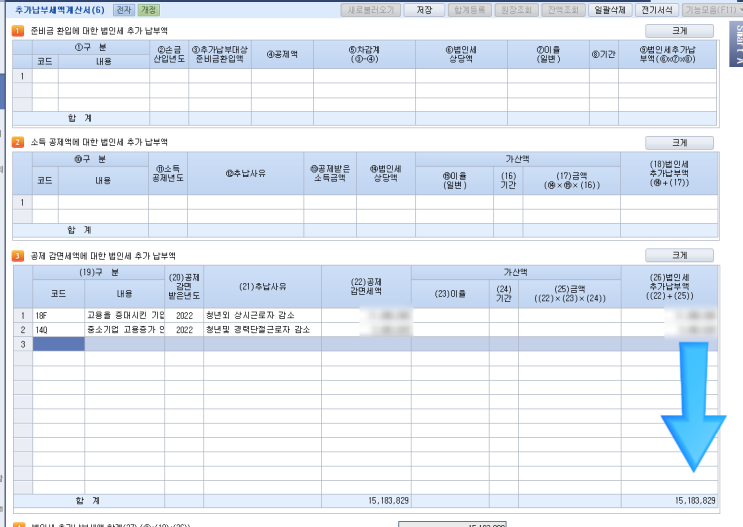
Task: Click the ⑥법인세 상당액 column header
Action: (x=462, y=55)
